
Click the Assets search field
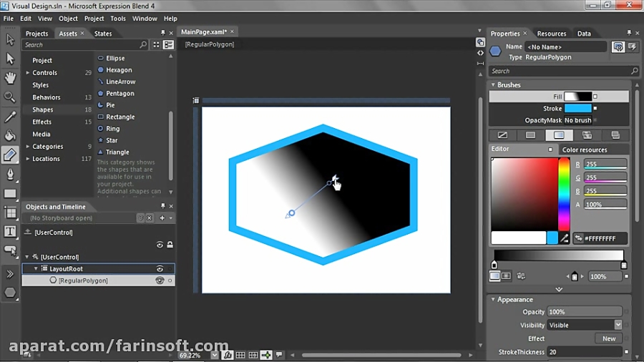[x=84, y=45]
